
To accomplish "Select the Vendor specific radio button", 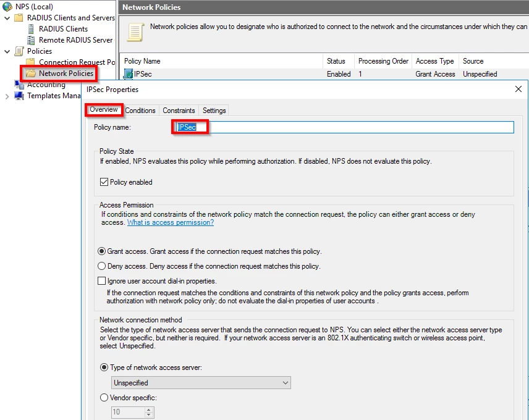I will [x=104, y=398].
